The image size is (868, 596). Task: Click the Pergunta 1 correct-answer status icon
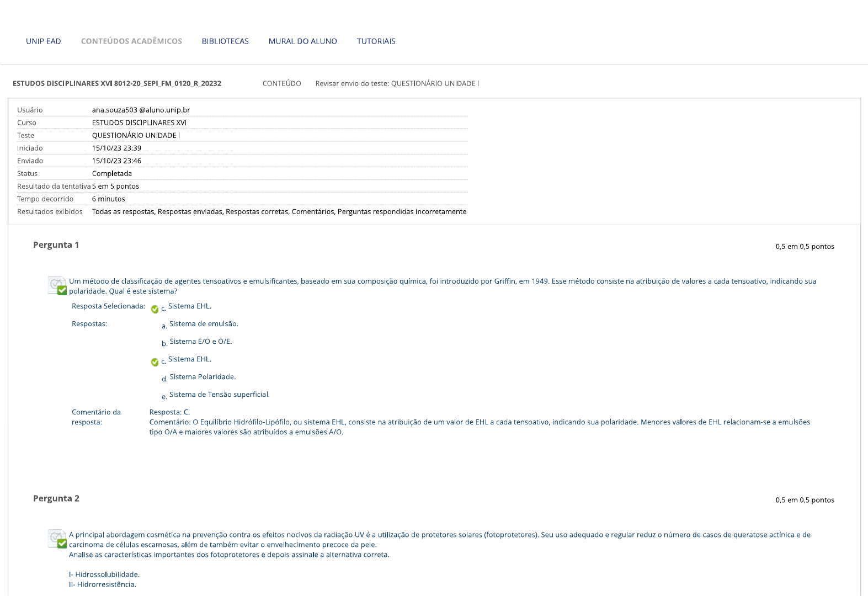click(57, 286)
